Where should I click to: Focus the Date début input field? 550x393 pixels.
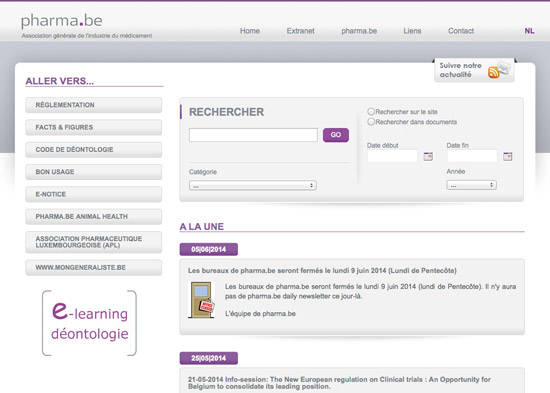click(392, 156)
